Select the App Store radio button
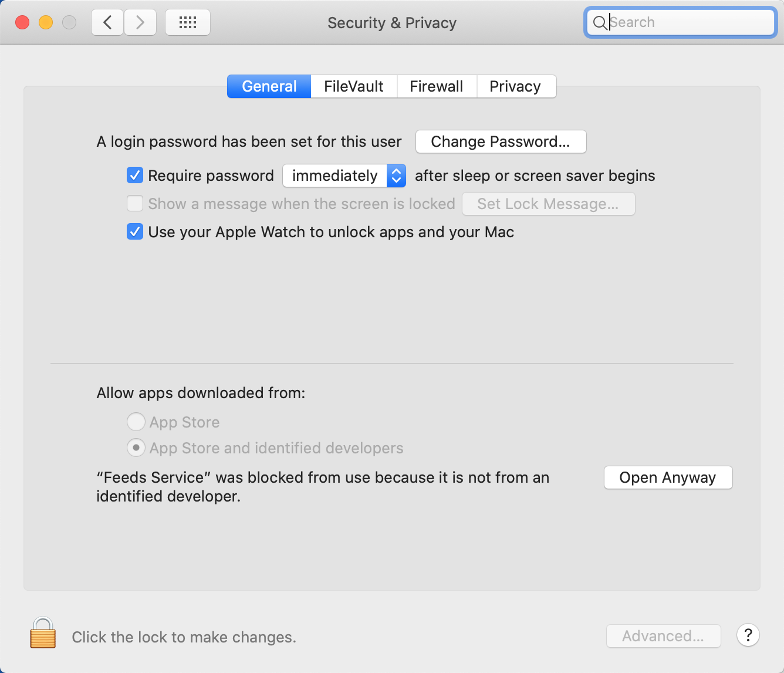This screenshot has height=673, width=784. point(136,422)
